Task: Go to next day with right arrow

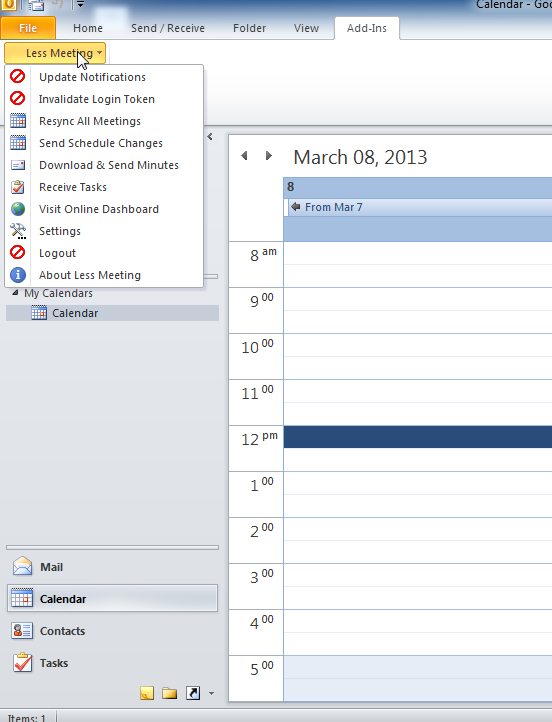Action: (268, 156)
